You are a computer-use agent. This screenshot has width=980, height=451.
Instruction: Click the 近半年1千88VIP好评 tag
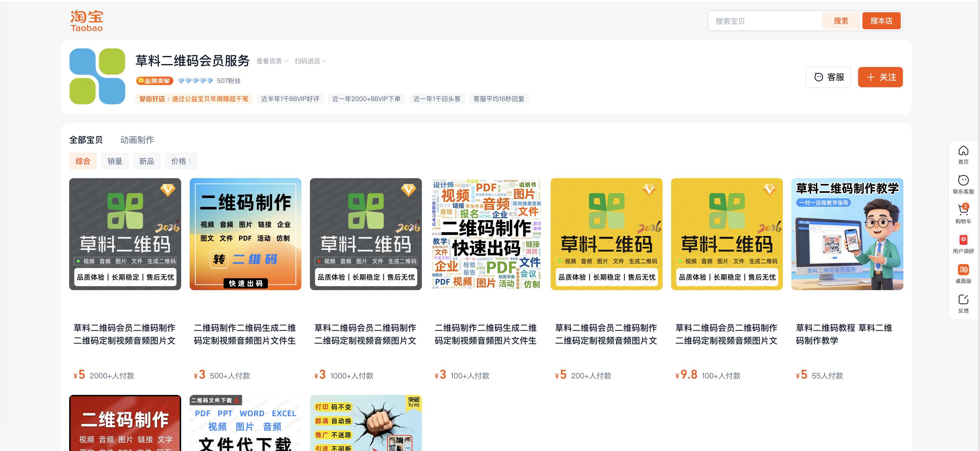[290, 99]
